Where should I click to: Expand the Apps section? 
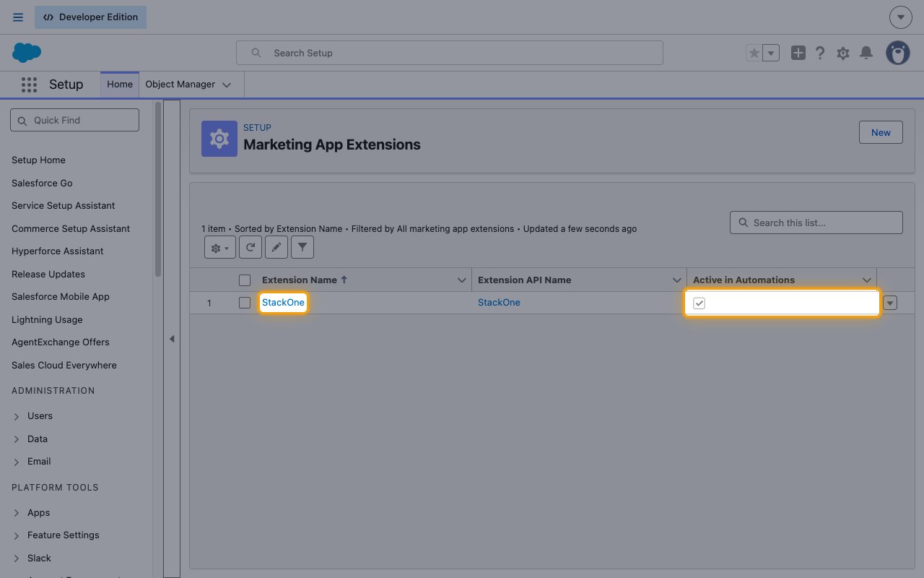[x=17, y=514]
